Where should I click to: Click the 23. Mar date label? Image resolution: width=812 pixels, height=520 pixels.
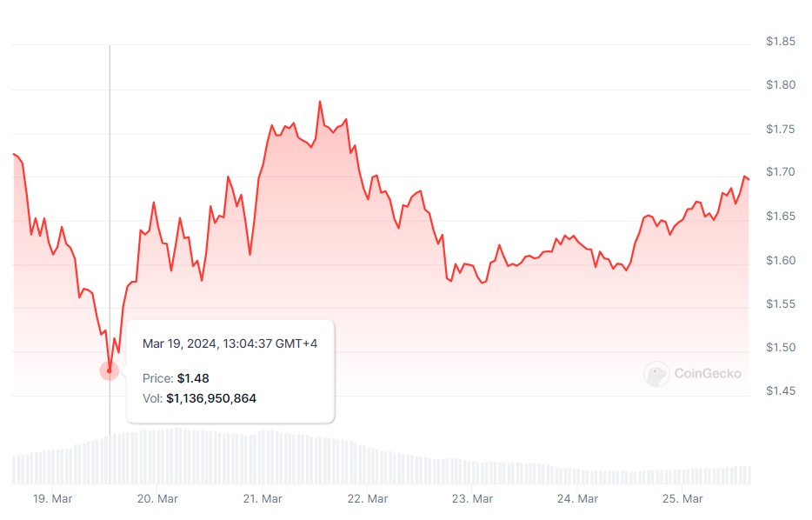[x=472, y=499]
